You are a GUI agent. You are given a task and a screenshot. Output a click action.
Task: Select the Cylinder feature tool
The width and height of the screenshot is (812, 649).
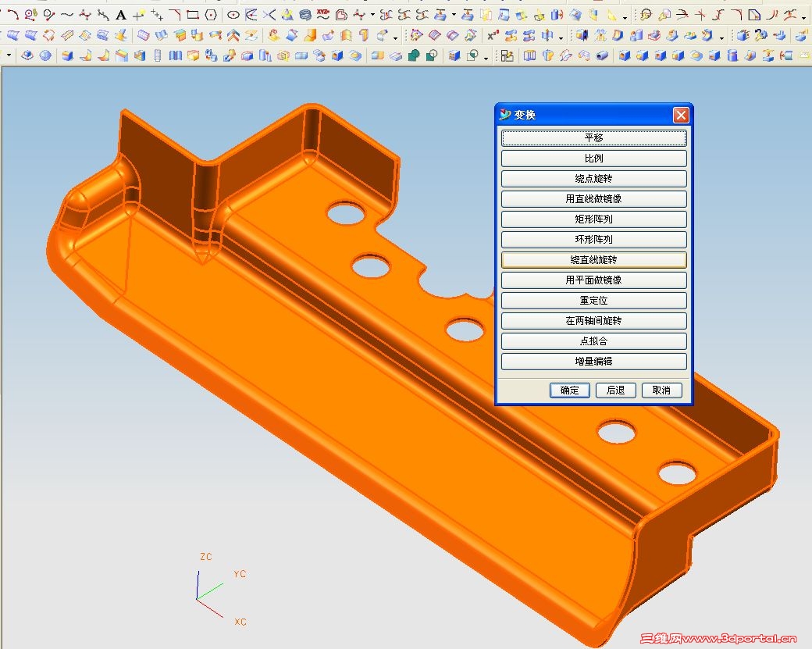(x=732, y=55)
